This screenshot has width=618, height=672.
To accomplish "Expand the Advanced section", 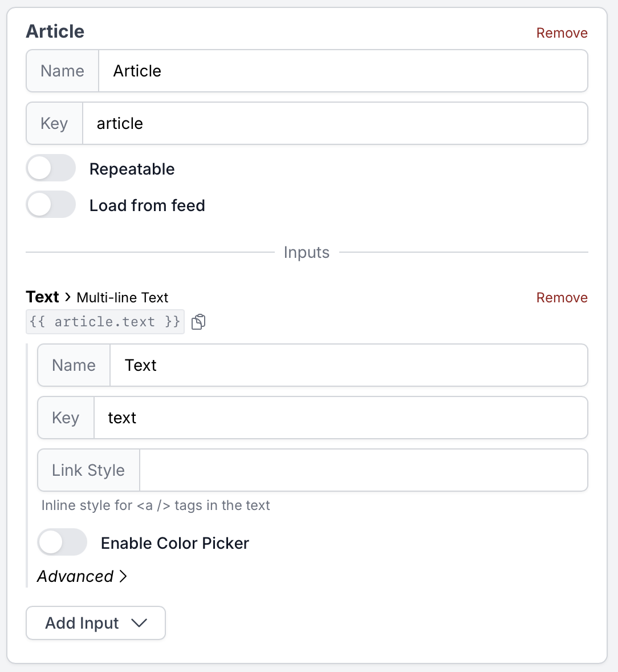I will click(x=82, y=576).
